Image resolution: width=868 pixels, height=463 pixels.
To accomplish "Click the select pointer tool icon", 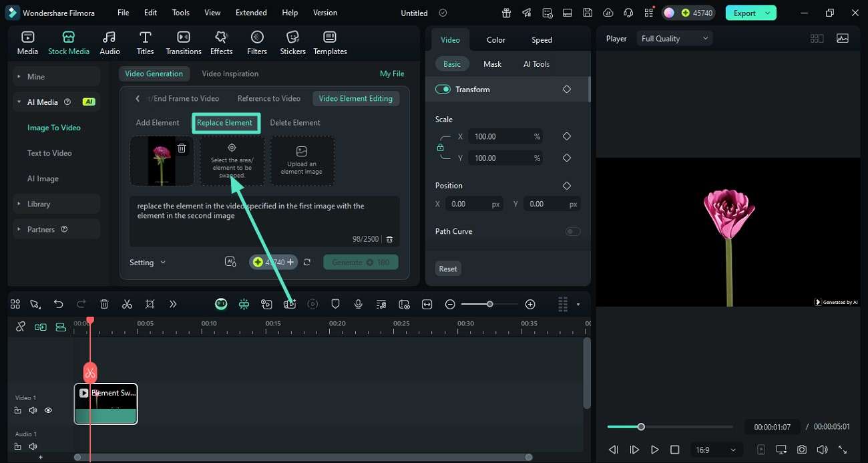I will [x=35, y=304].
